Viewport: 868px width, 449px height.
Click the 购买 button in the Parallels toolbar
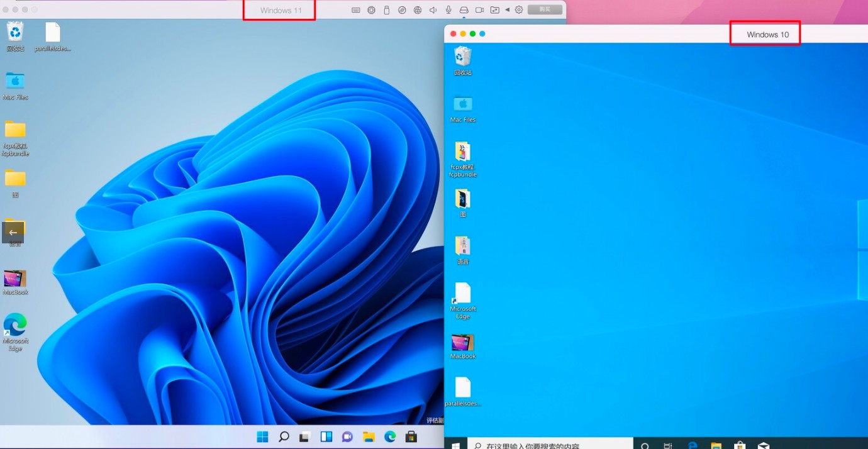[x=545, y=9]
